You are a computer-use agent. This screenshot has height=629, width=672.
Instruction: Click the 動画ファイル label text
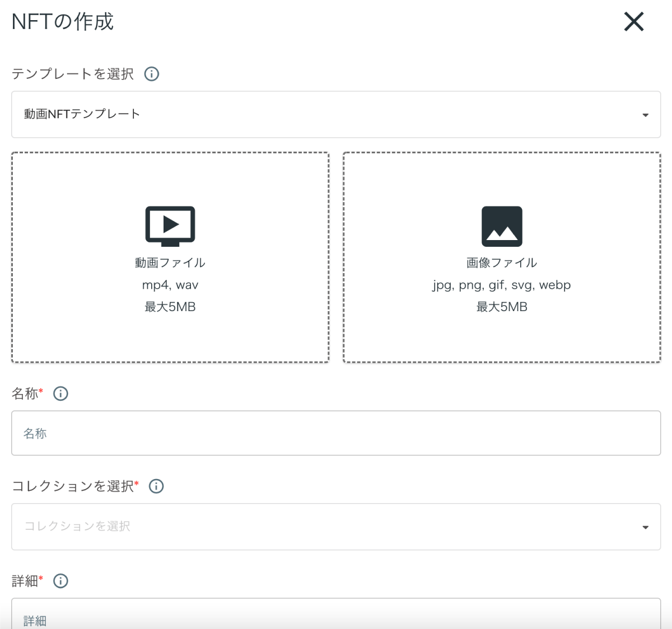click(170, 262)
